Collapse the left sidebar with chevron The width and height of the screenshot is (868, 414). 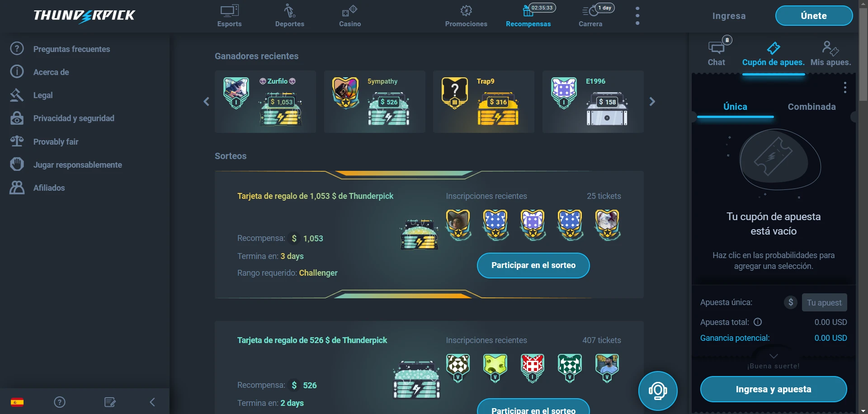pos(152,402)
